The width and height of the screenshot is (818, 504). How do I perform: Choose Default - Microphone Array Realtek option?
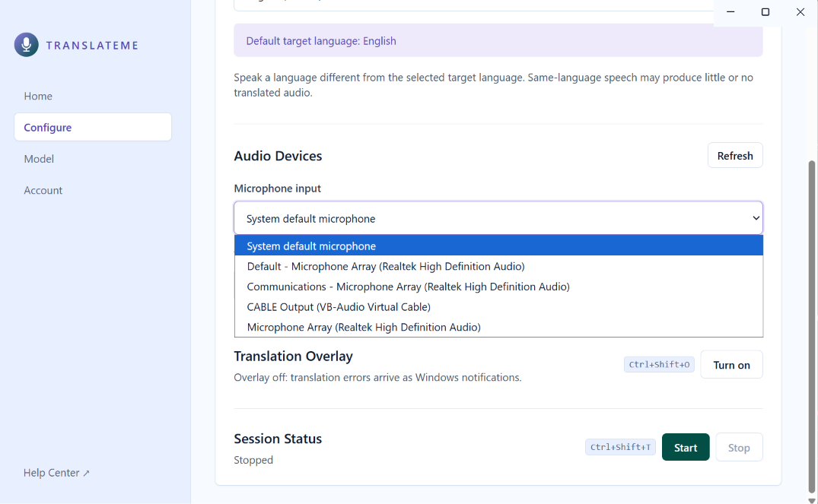click(x=498, y=266)
